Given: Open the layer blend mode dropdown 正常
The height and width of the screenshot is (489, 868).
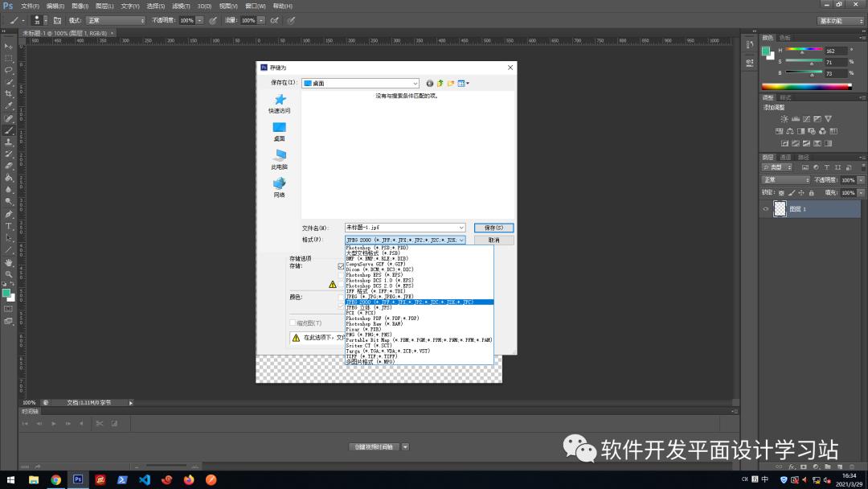Looking at the screenshot, I should pyautogui.click(x=784, y=179).
